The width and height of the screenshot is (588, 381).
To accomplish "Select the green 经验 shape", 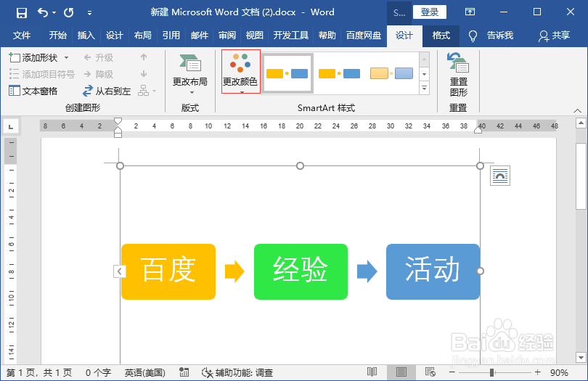I will [301, 271].
